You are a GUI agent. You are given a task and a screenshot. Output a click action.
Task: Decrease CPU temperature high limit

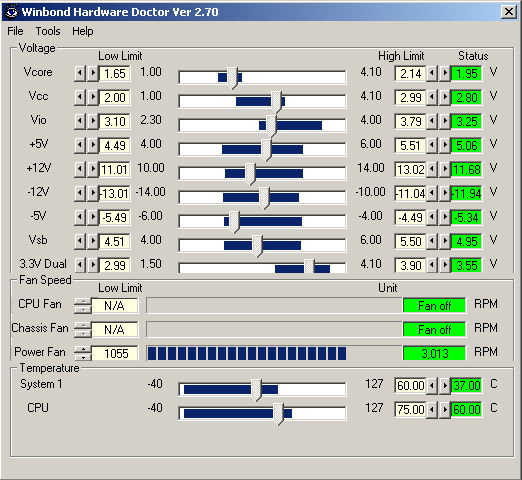432,409
